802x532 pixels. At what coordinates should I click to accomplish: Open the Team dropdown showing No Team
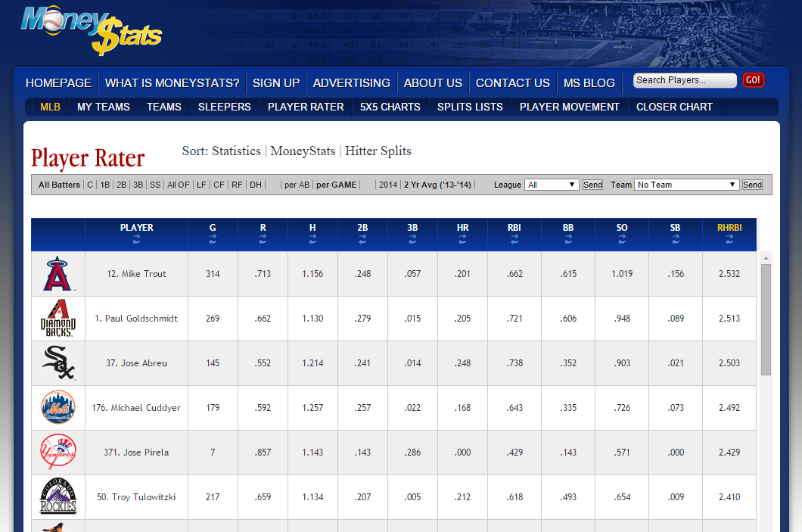pyautogui.click(x=686, y=185)
